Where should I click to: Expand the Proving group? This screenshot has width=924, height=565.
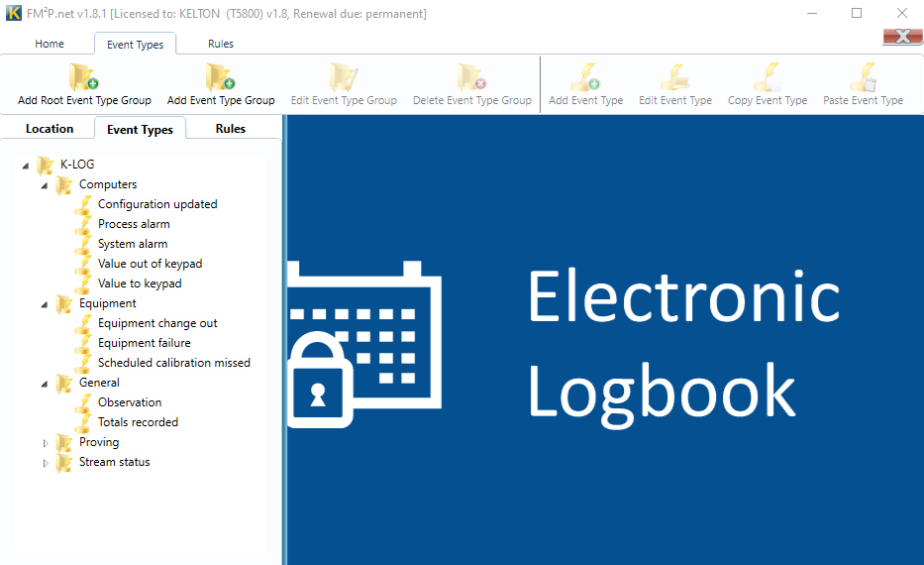click(46, 443)
